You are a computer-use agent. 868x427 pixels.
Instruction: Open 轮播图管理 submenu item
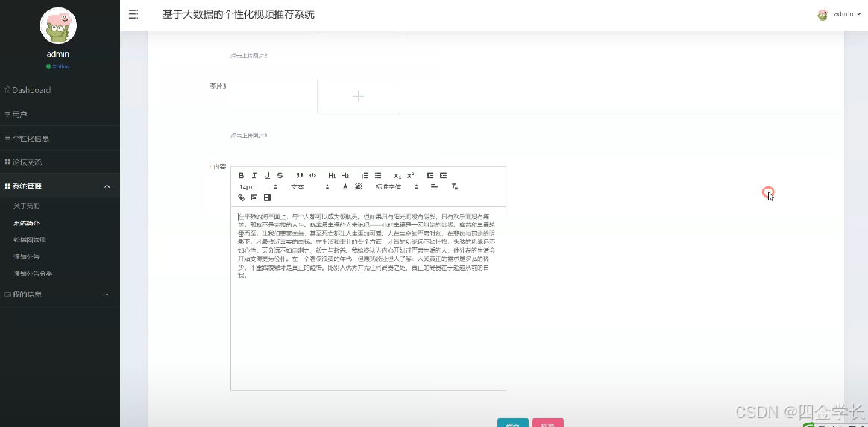(30, 240)
